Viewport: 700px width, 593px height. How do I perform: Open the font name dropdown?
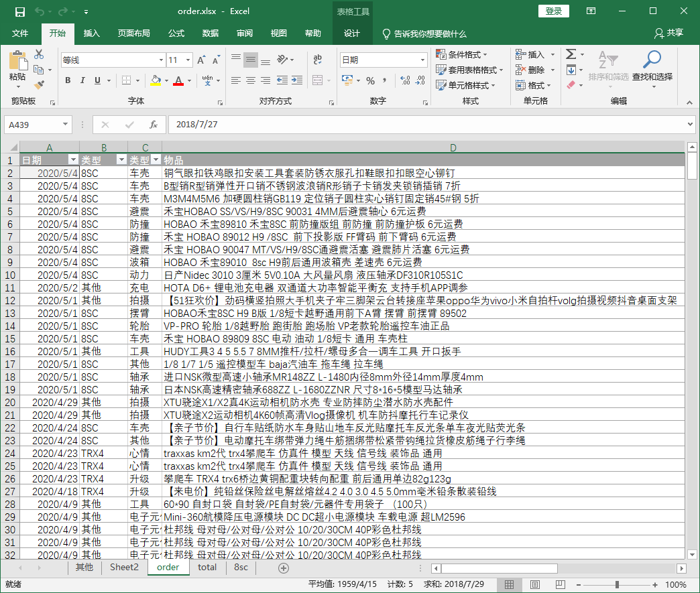(161, 60)
